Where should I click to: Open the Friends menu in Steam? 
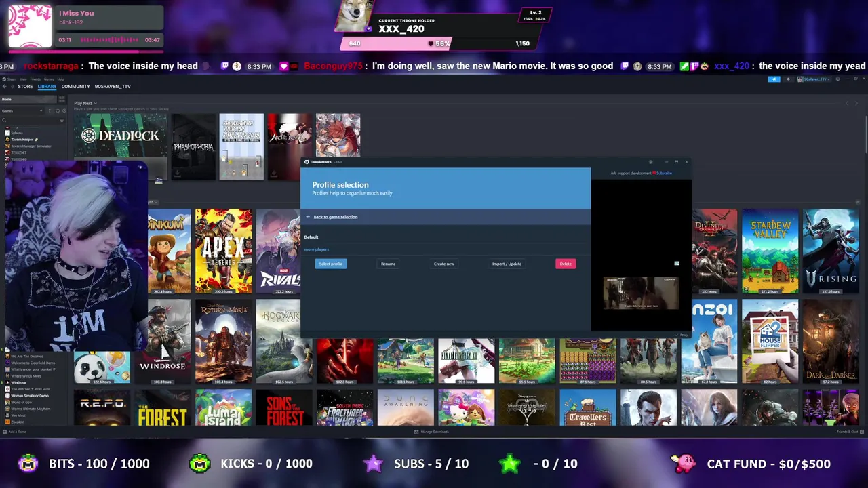[x=35, y=79]
